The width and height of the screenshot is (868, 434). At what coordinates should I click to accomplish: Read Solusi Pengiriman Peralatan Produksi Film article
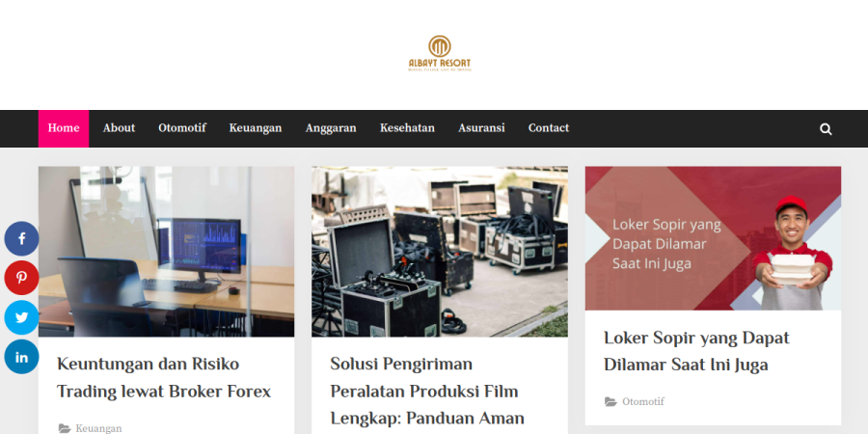[427, 391]
